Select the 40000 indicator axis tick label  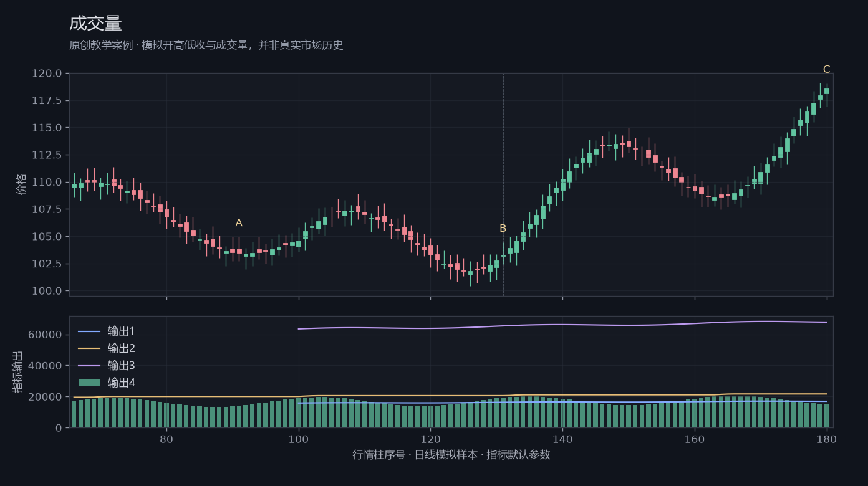46,366
